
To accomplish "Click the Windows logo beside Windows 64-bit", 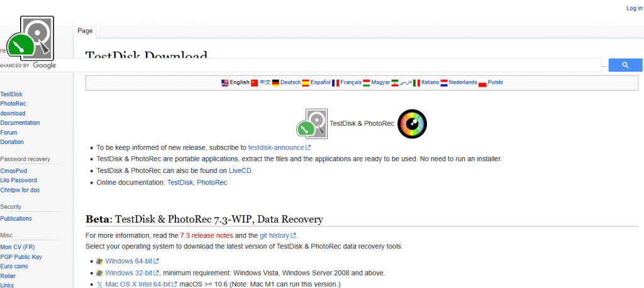I will pyautogui.click(x=99, y=261).
